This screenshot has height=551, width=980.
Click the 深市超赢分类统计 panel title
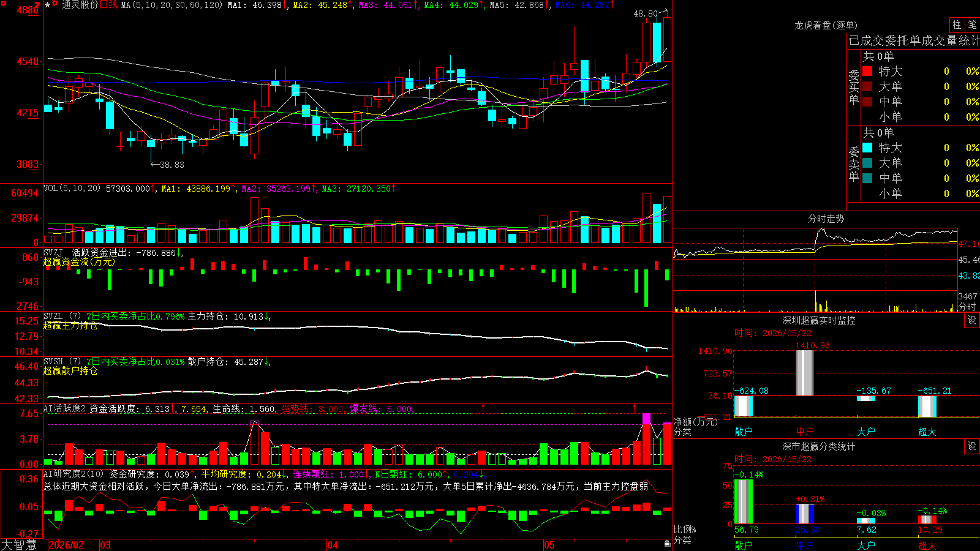point(819,446)
